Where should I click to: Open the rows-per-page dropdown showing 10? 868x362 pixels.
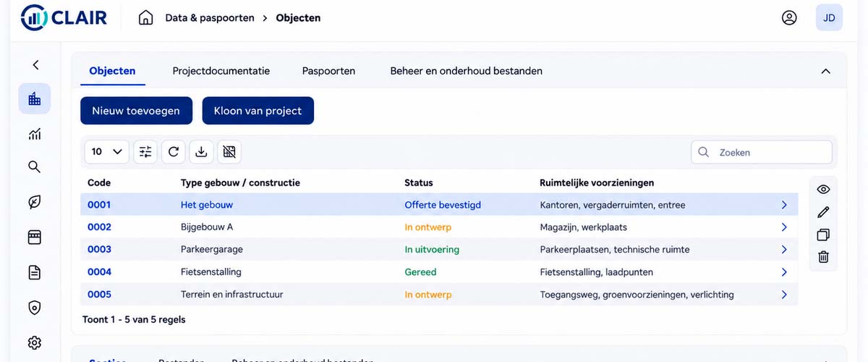click(x=107, y=152)
